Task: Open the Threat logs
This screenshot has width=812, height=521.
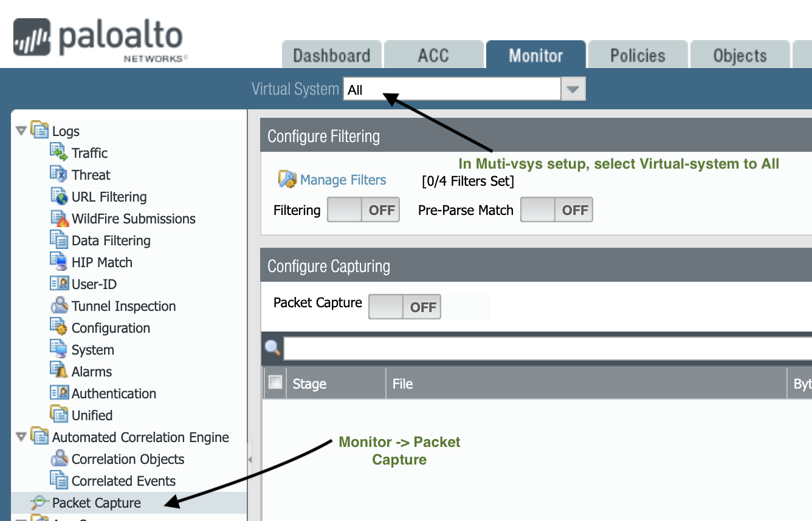Action: tap(91, 174)
